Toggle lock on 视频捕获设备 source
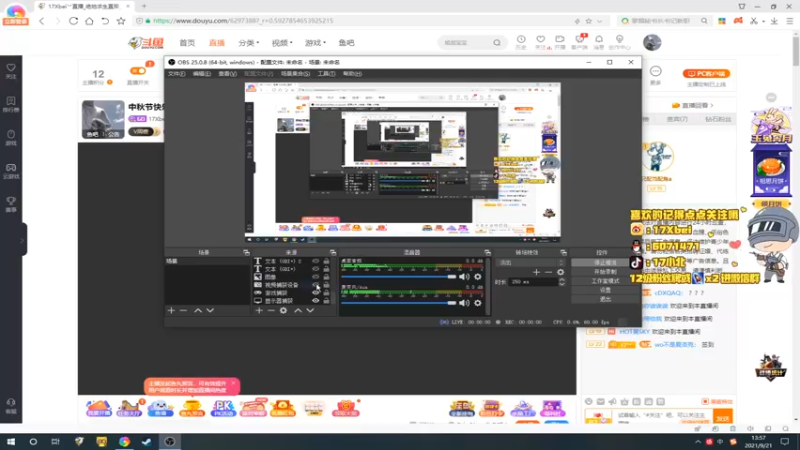 tap(327, 285)
